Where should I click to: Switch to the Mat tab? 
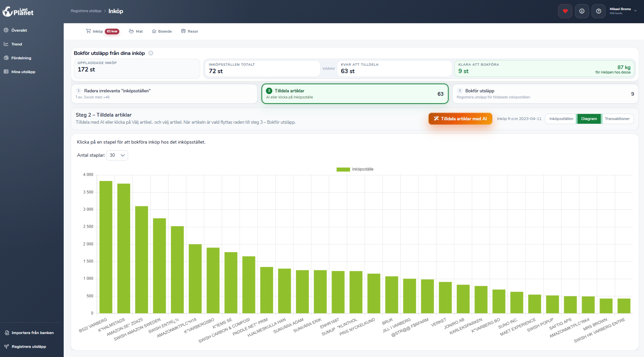pos(136,31)
